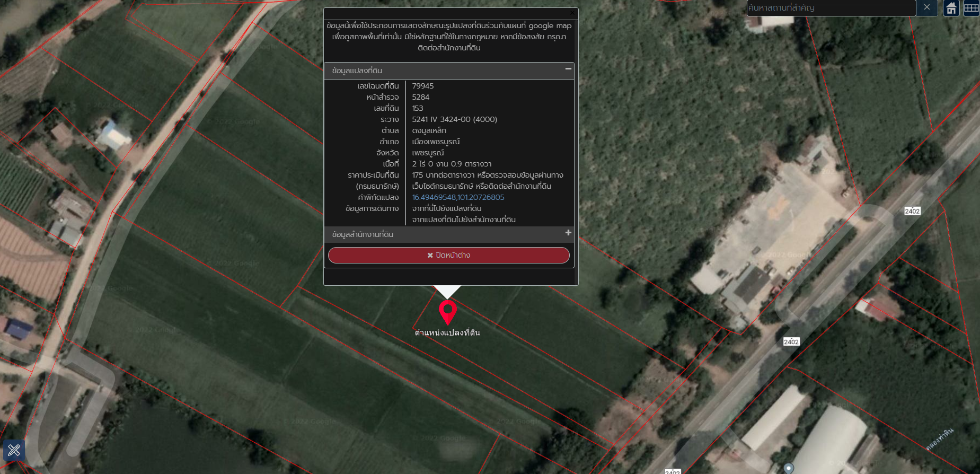Image resolution: width=980 pixels, height=474 pixels.
Task: Open the parcel coordinates link 16.49469548,101.20726805
Action: click(x=458, y=197)
